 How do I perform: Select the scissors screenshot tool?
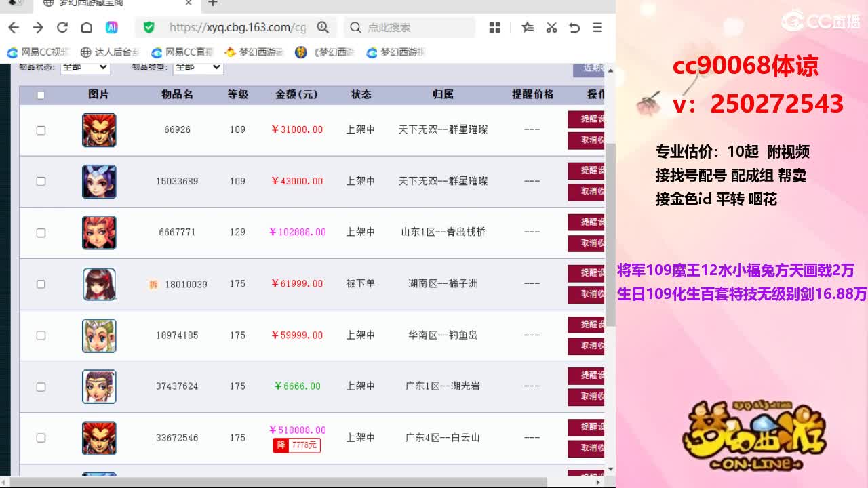pos(551,27)
